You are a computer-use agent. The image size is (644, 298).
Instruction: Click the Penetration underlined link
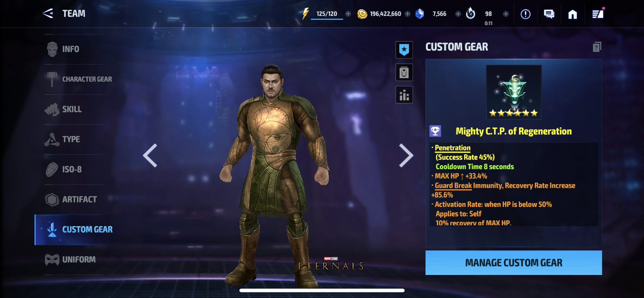tap(452, 148)
